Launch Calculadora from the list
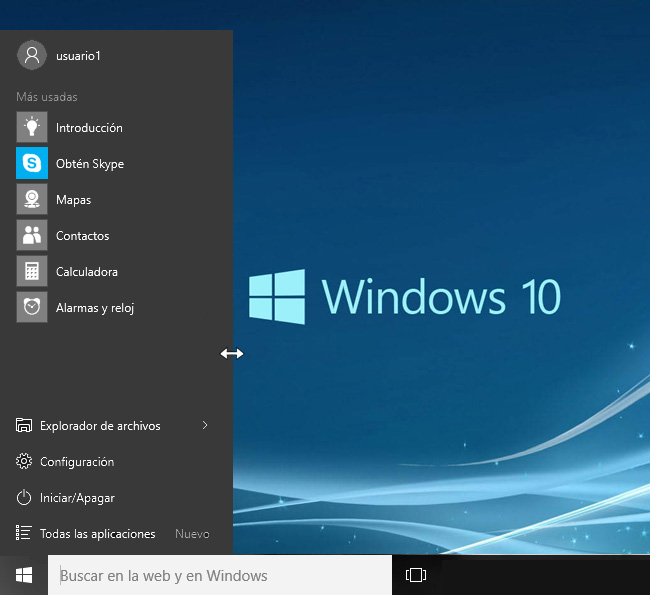Screen dimensions: 650x595 click(87, 272)
